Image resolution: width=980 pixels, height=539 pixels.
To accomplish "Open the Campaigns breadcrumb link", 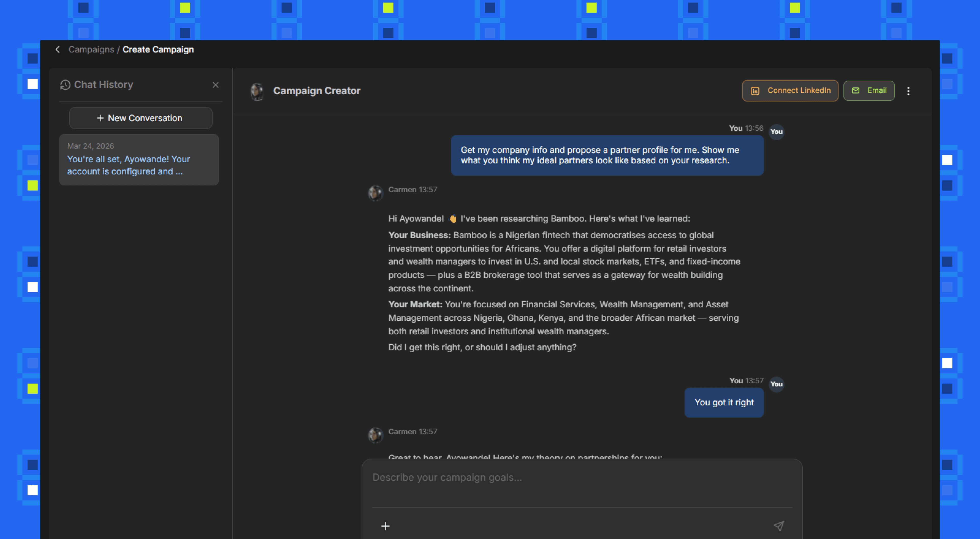I will [x=91, y=49].
